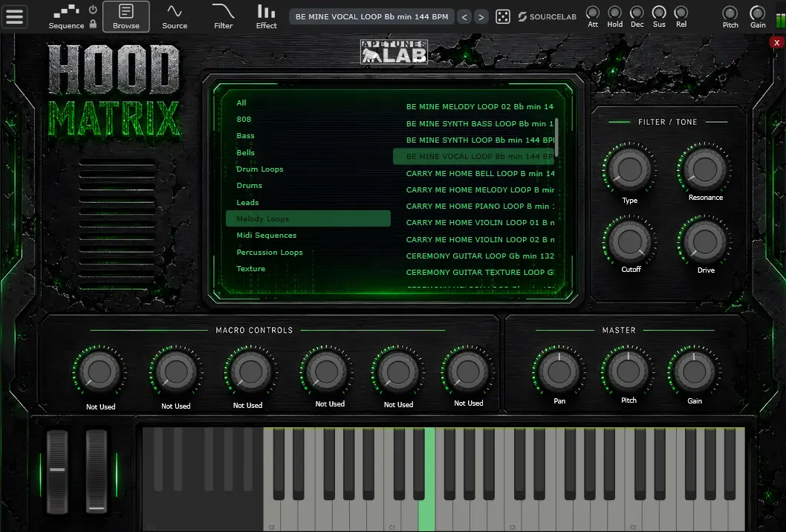Load BE MINE SYNTH BASS LOOP preset
The image size is (786, 532).
[474, 123]
